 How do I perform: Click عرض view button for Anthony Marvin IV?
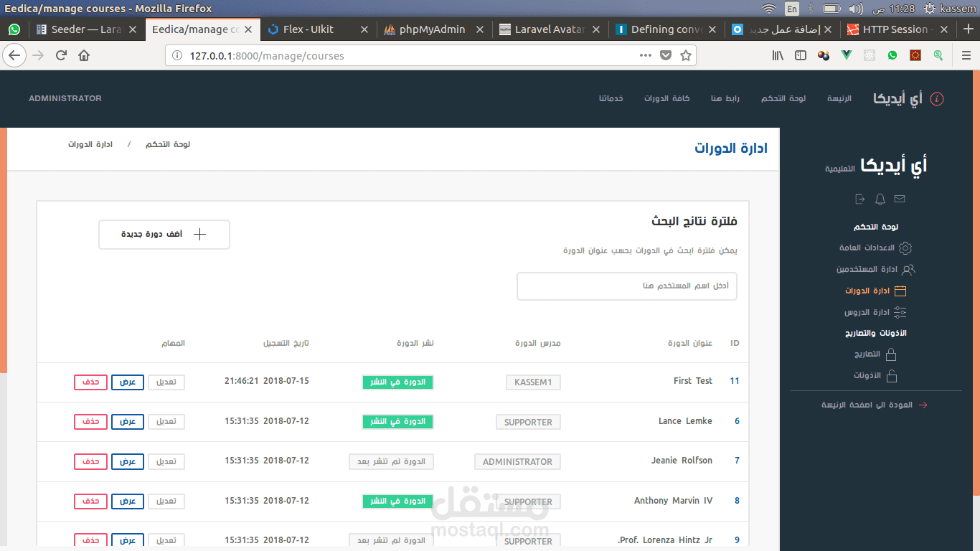tap(128, 501)
